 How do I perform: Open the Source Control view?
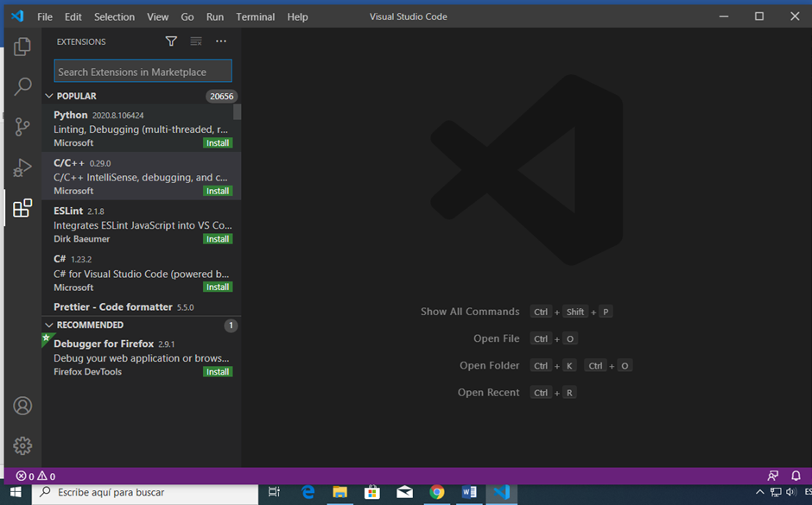pos(22,127)
